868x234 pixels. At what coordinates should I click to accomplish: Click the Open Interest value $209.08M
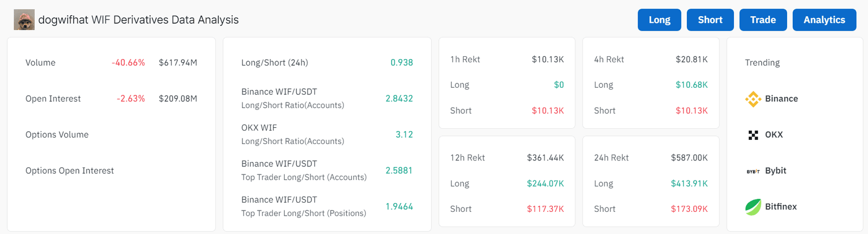coord(178,99)
